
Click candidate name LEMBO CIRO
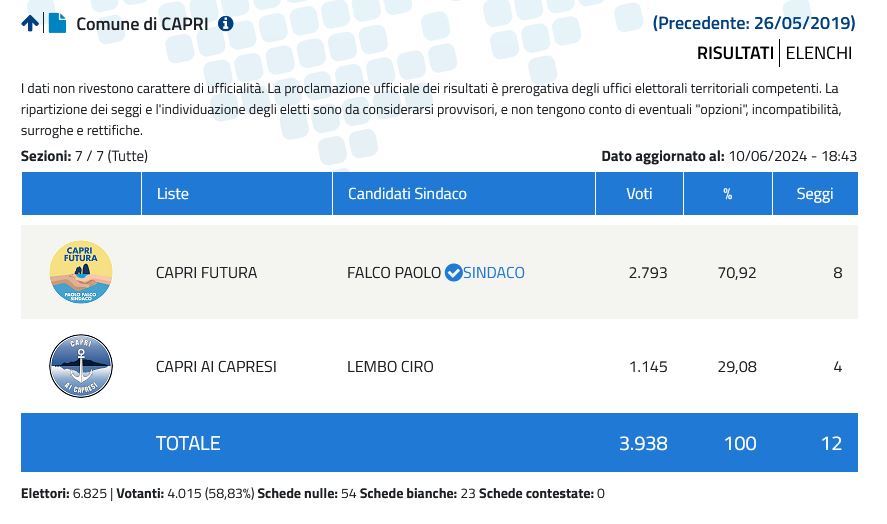pos(390,367)
